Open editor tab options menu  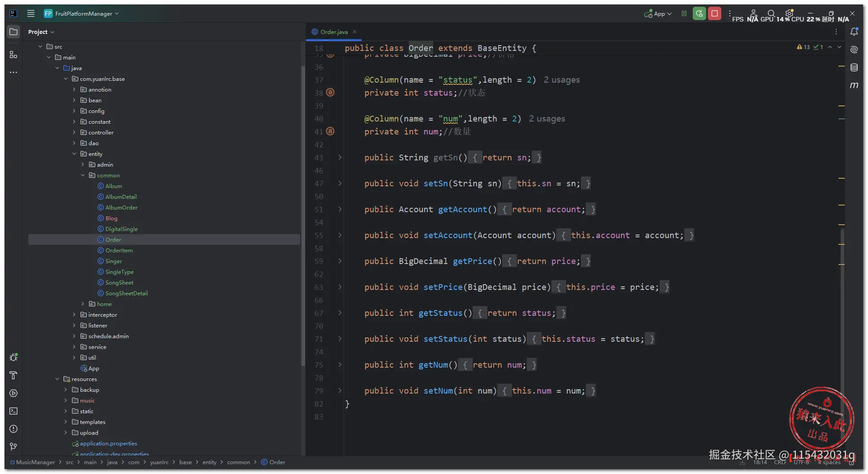point(836,32)
